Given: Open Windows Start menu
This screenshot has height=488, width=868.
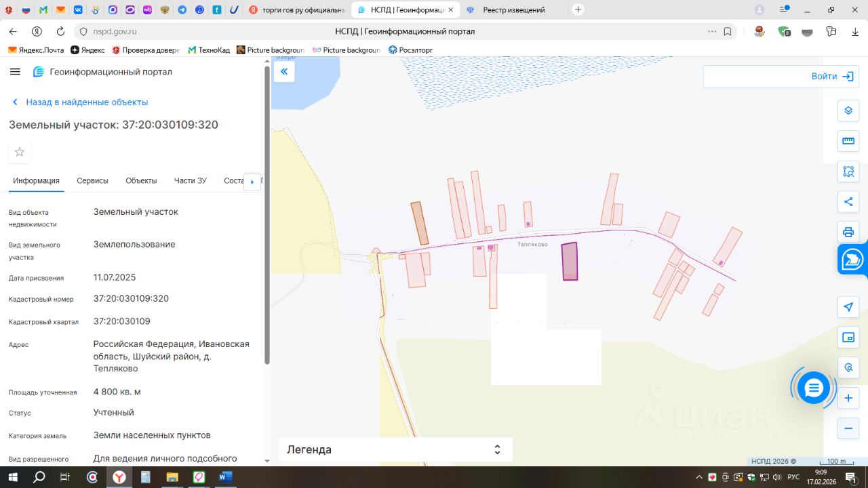Looking at the screenshot, I should coord(13,477).
